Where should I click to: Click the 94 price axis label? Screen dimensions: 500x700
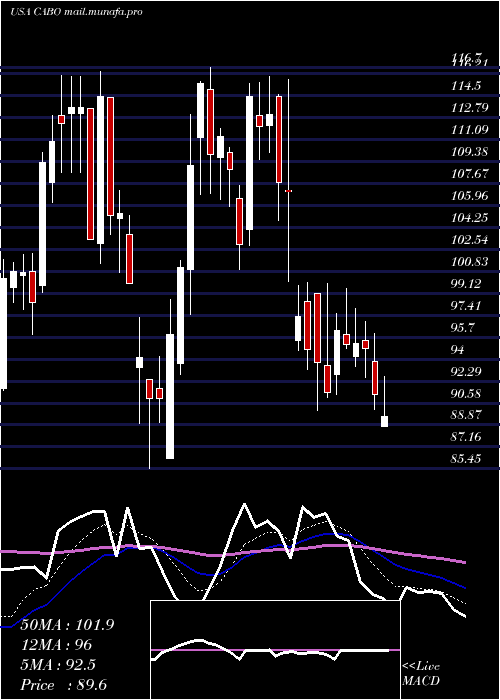click(x=459, y=350)
